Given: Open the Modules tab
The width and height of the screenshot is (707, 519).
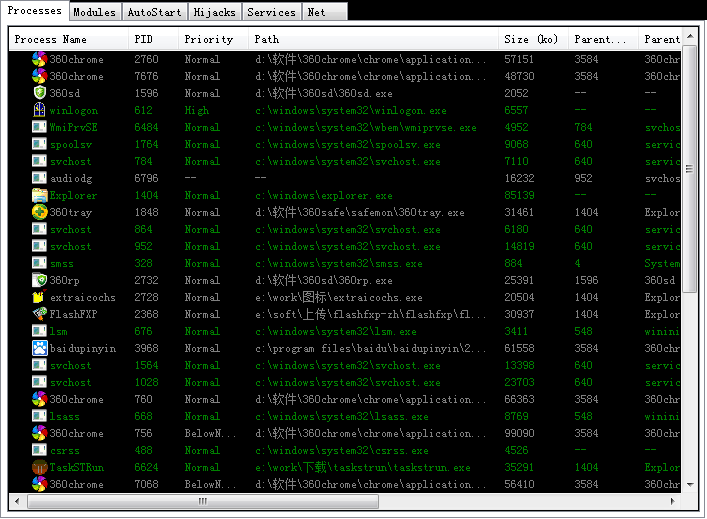Looking at the screenshot, I should click(95, 12).
